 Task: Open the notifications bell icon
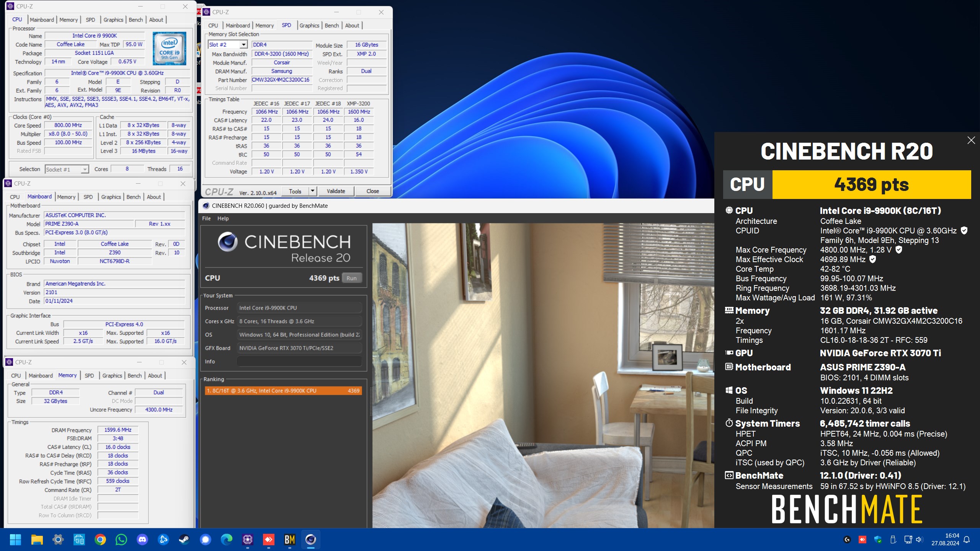(967, 540)
